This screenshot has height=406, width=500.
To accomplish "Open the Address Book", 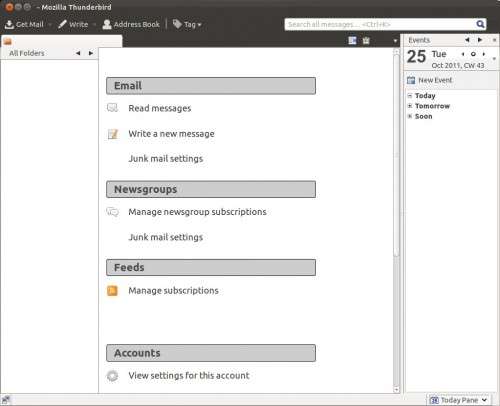I will 131,24.
